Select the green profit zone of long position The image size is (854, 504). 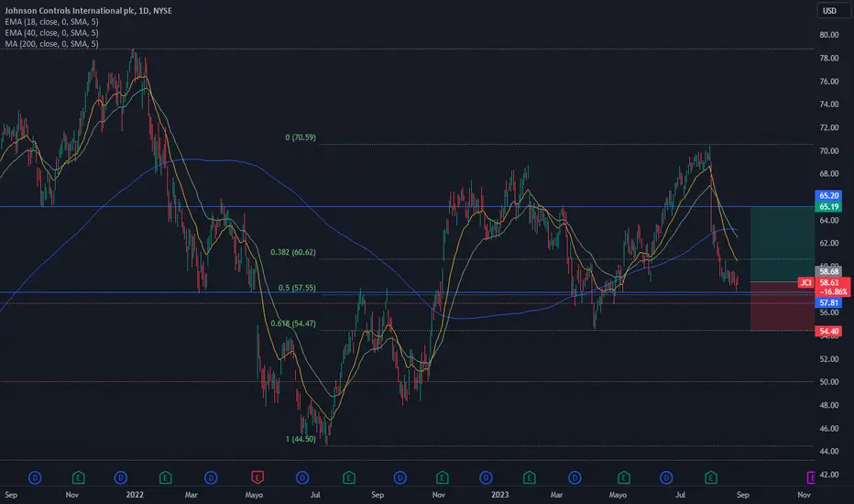pos(783,244)
